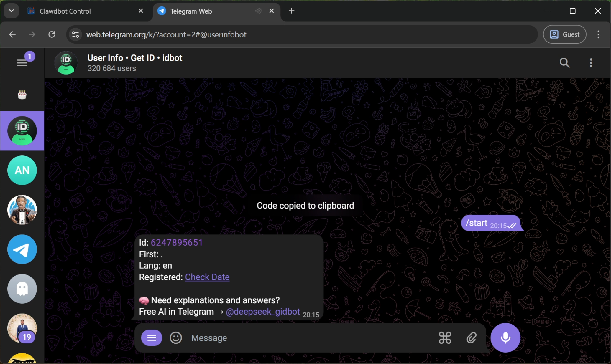
Task: Open a new browser tab
Action: [x=291, y=11]
